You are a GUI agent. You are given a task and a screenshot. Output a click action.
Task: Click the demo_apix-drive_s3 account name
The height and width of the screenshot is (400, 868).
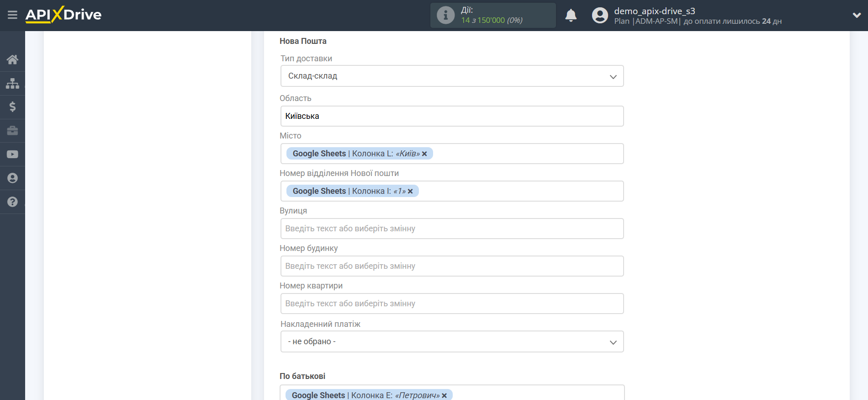[654, 11]
